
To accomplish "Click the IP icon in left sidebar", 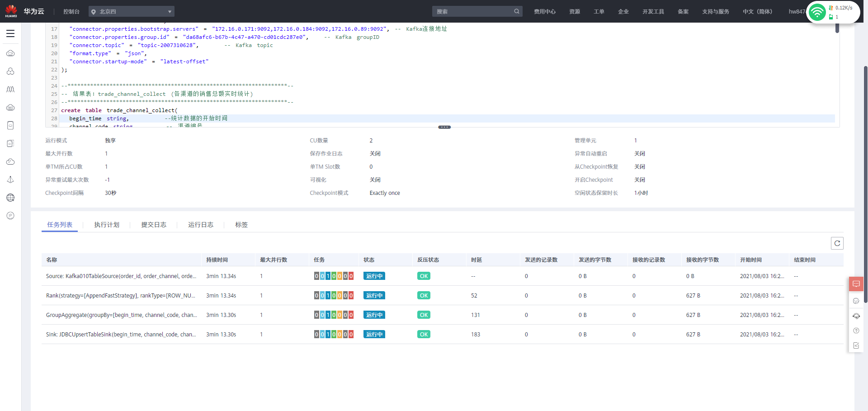I will 10,216.
